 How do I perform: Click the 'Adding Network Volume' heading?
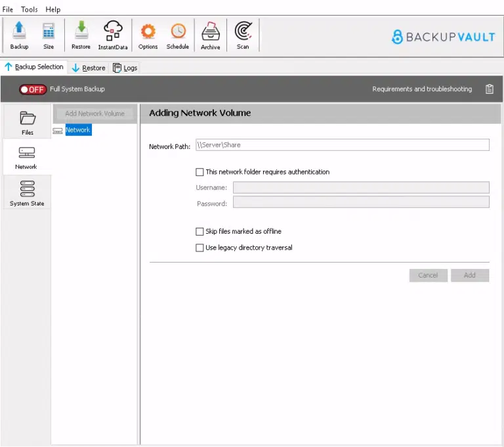(x=199, y=113)
